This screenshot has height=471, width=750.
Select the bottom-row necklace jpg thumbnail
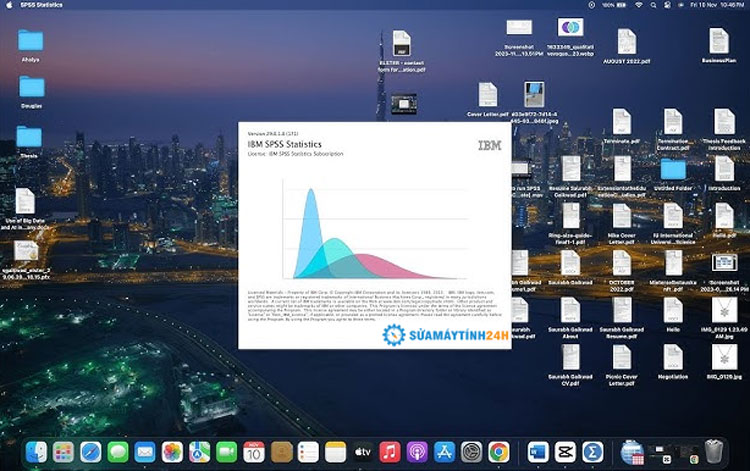click(x=724, y=357)
